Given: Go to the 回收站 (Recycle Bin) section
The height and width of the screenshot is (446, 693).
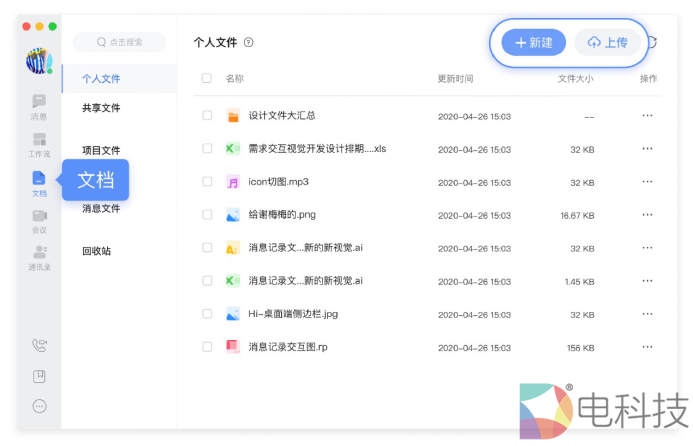Looking at the screenshot, I should [96, 251].
